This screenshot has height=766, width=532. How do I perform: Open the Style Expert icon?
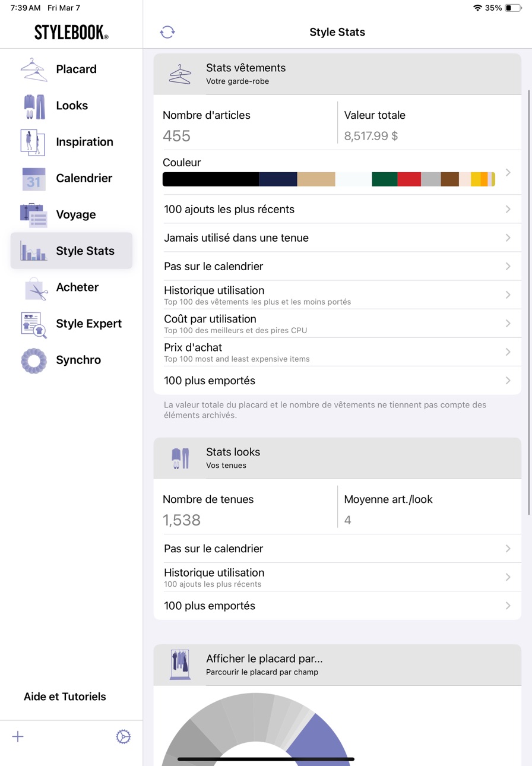[34, 324]
